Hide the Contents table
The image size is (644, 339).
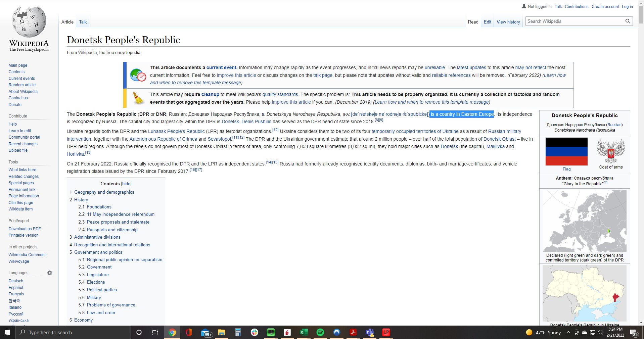[x=126, y=184]
